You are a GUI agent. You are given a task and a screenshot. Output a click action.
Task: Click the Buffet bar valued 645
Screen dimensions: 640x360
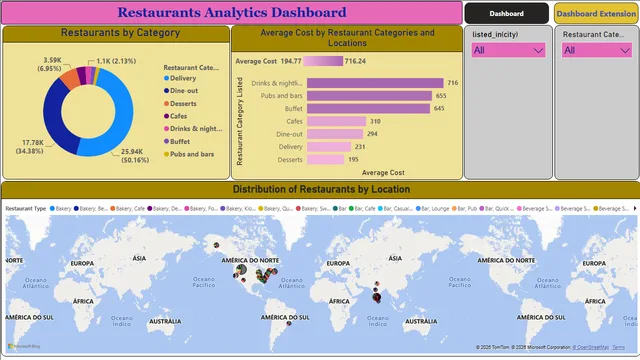(x=368, y=109)
